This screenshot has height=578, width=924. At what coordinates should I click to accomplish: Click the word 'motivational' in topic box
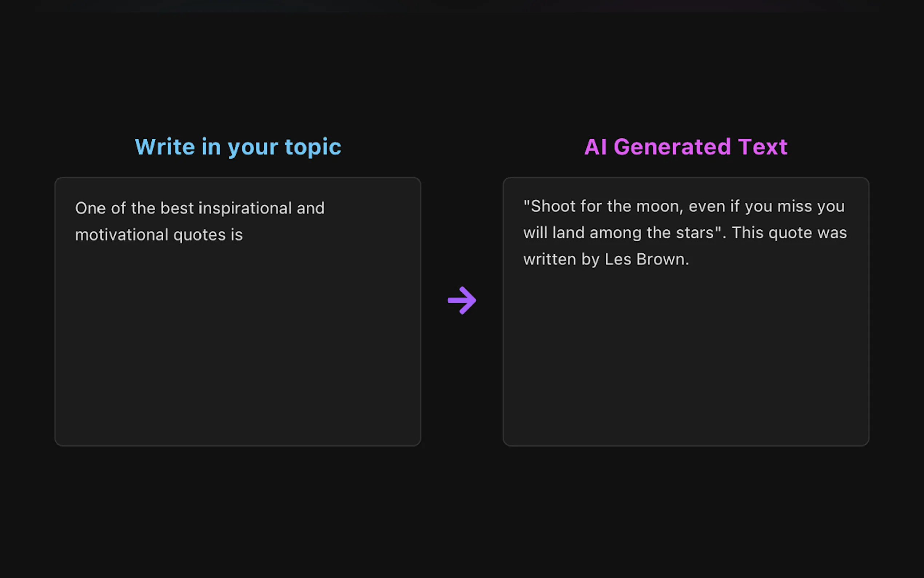(122, 235)
